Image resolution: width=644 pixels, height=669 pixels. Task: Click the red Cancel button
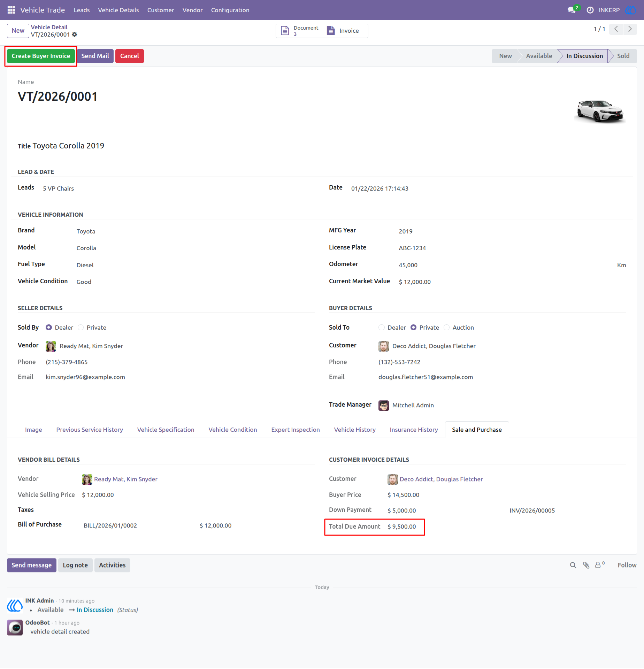(x=130, y=56)
